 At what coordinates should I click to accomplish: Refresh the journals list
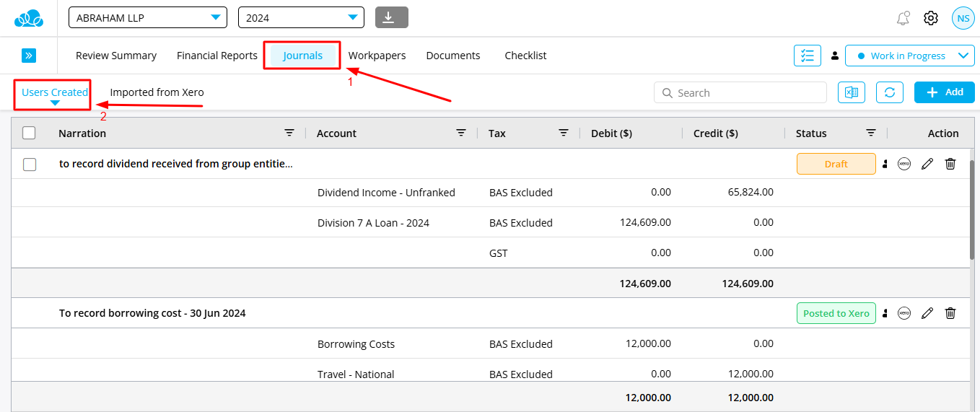890,92
